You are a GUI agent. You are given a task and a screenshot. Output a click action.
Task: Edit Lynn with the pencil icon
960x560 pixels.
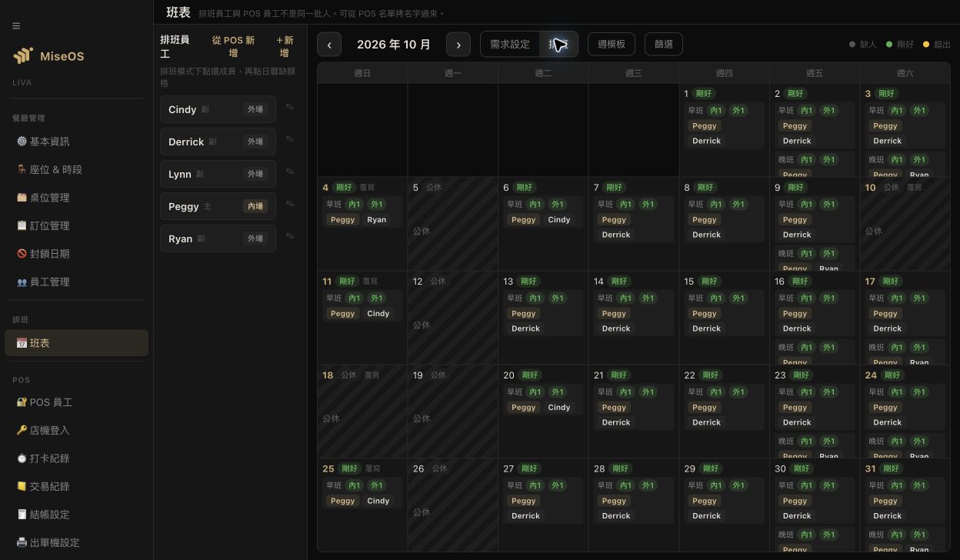pyautogui.click(x=290, y=172)
